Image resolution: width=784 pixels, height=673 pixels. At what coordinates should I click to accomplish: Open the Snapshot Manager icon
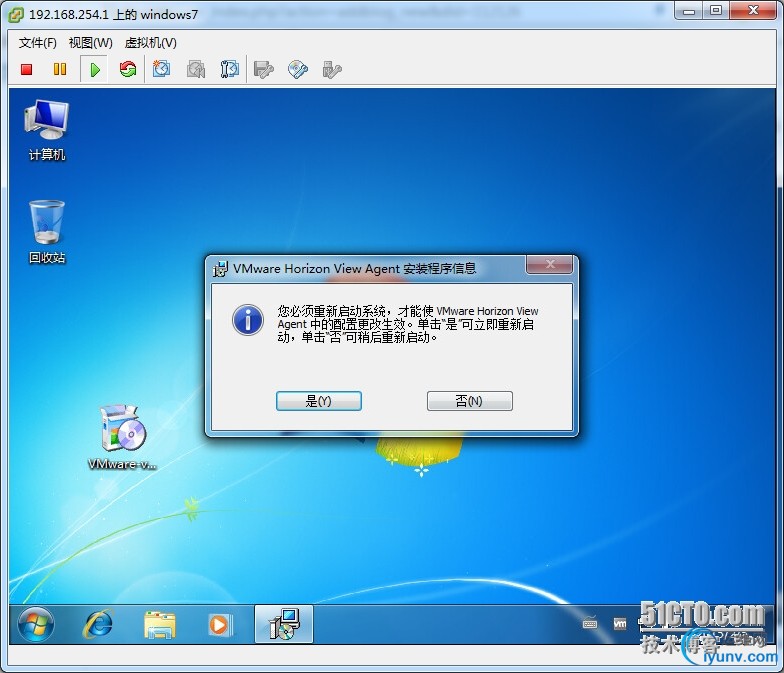tap(230, 69)
